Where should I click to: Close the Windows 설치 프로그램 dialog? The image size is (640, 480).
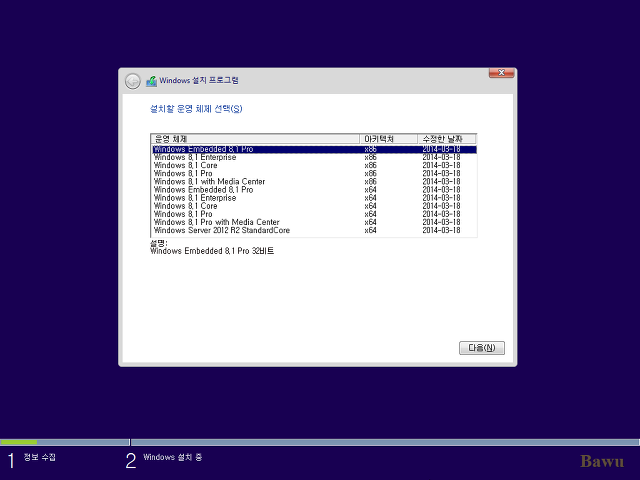pos(501,73)
